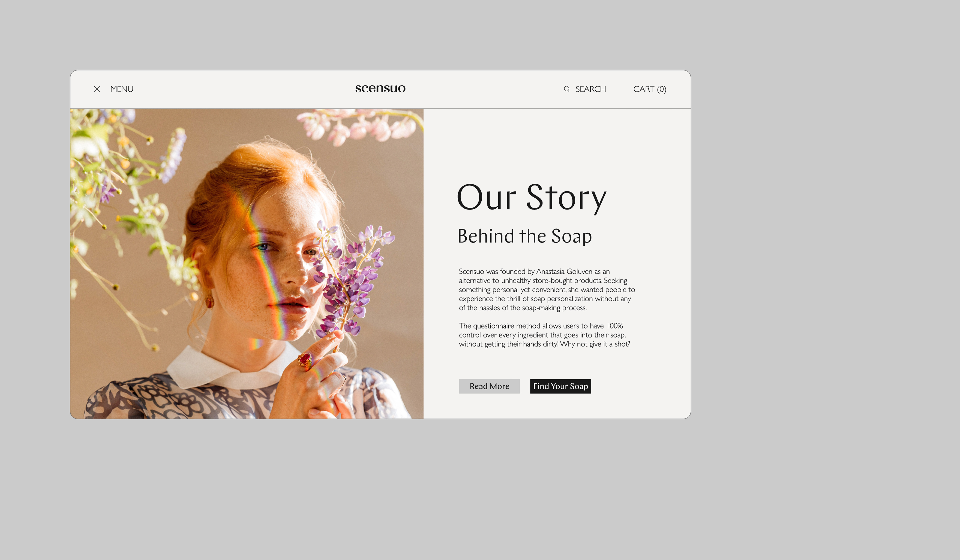Go home via the scensuo logo
This screenshot has width=960, height=560.
tap(380, 88)
